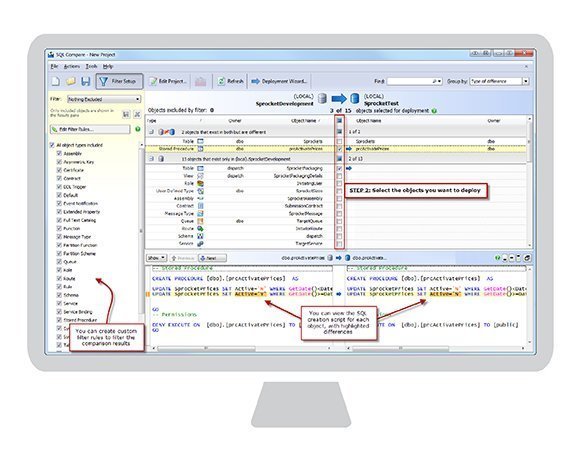Viewport: 580px width, 460px height.
Task: Click the Message Type icon in SprocketMessage row
Action: pos(200,213)
